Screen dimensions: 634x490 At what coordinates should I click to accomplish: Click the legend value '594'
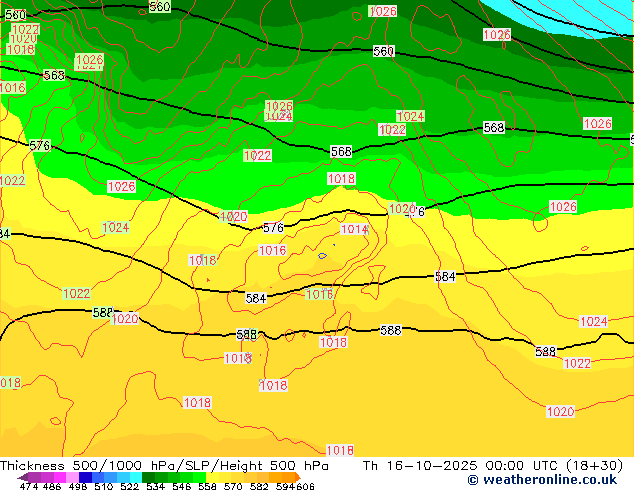click(x=285, y=486)
